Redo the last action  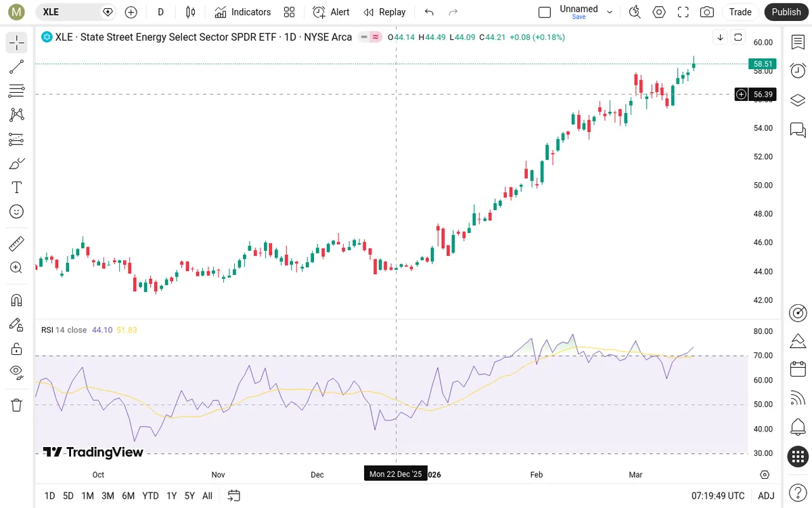453,12
